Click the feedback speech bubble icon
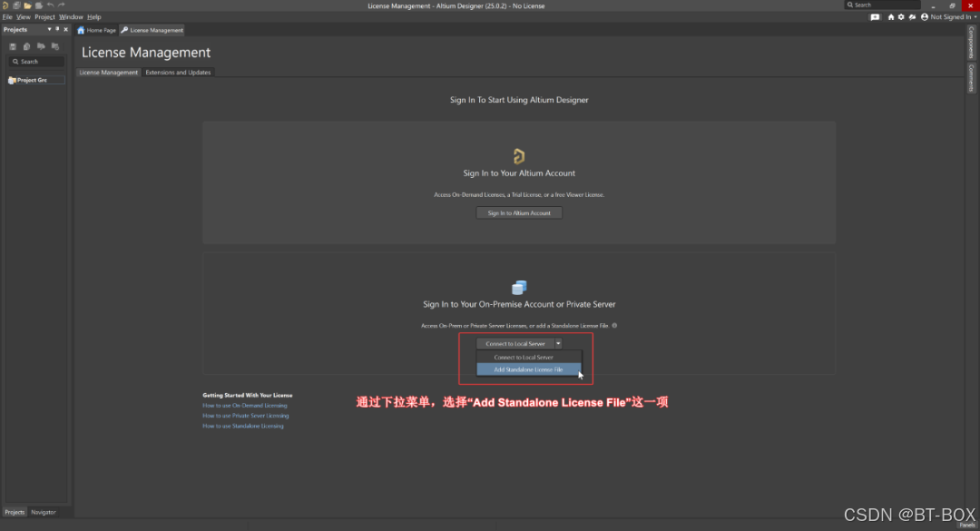Screen dimensions: 980x531 pyautogui.click(x=875, y=17)
